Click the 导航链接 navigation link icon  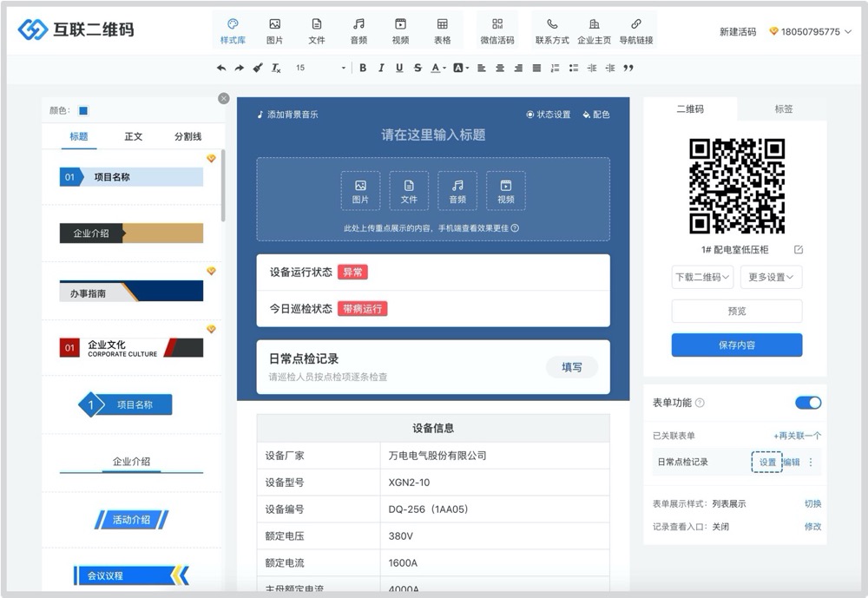click(636, 30)
